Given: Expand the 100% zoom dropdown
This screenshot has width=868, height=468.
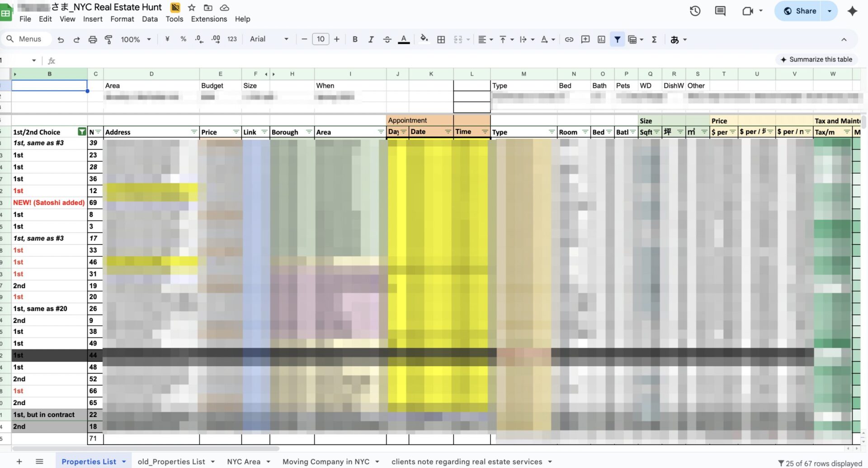Looking at the screenshot, I should coord(136,39).
